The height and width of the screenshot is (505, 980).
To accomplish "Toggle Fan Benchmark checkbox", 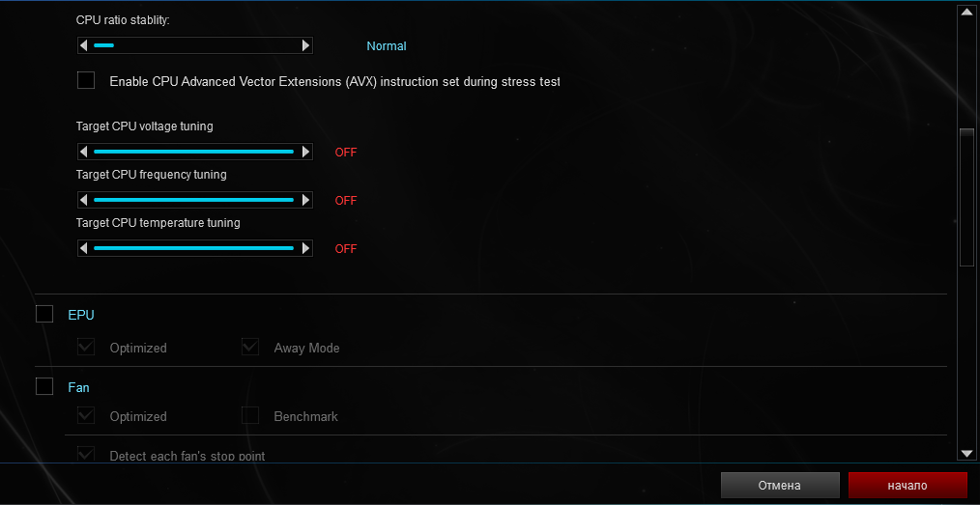I will coord(250,415).
